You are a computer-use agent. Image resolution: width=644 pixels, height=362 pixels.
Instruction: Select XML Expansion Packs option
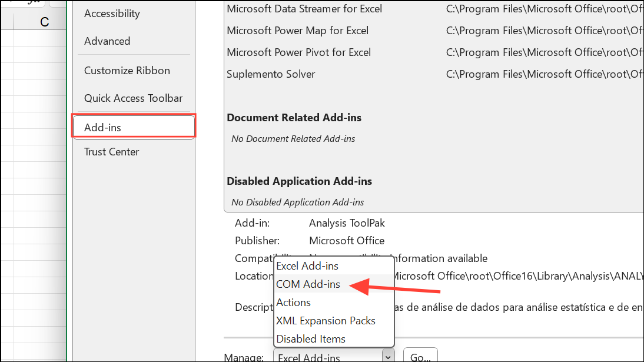coord(321,320)
